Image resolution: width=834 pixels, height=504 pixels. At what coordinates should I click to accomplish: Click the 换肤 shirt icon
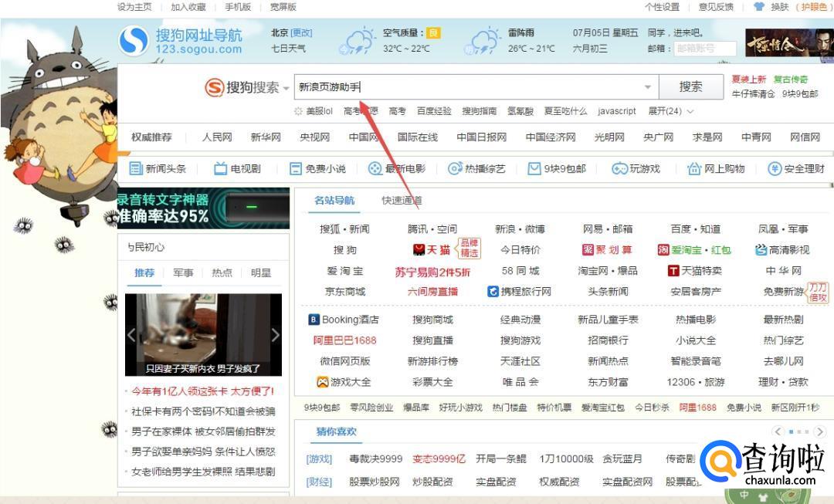(x=759, y=7)
